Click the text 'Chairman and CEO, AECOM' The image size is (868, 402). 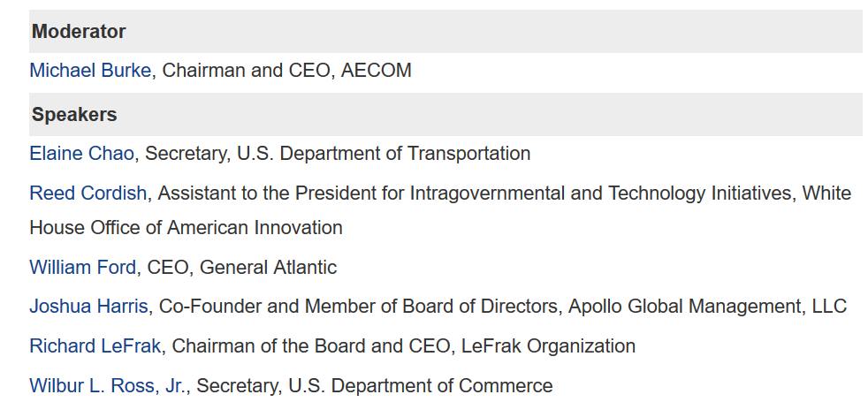pyautogui.click(x=286, y=71)
